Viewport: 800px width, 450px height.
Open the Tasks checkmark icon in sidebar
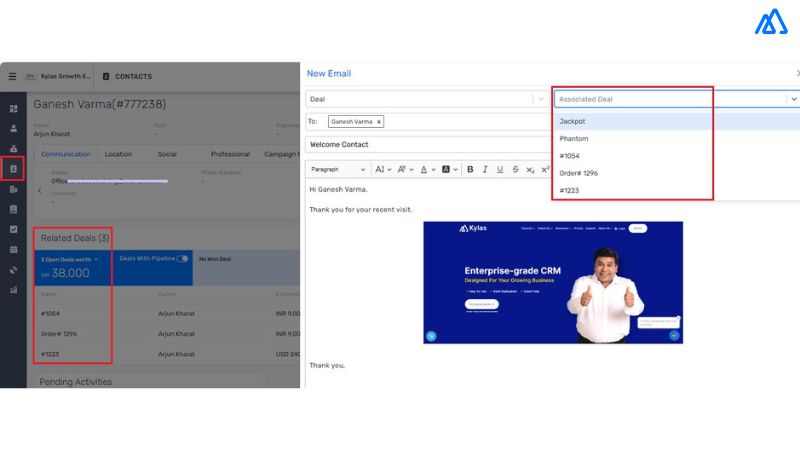click(x=14, y=229)
